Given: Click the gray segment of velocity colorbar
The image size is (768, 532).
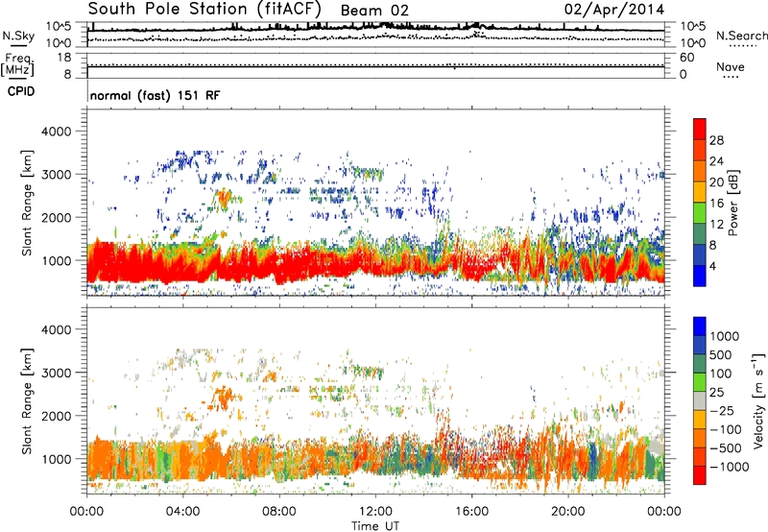Looking at the screenshot, I should 700,401.
